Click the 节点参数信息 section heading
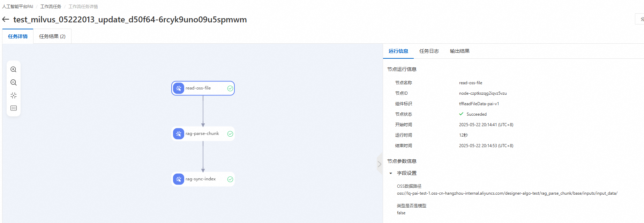This screenshot has height=223, width=644. pos(402,161)
